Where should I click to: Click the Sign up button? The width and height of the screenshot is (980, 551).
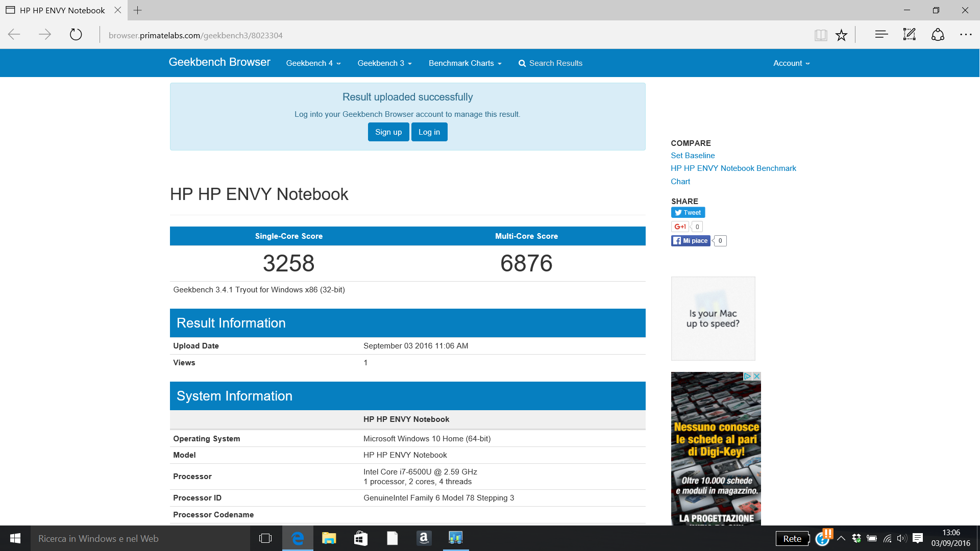(x=388, y=132)
